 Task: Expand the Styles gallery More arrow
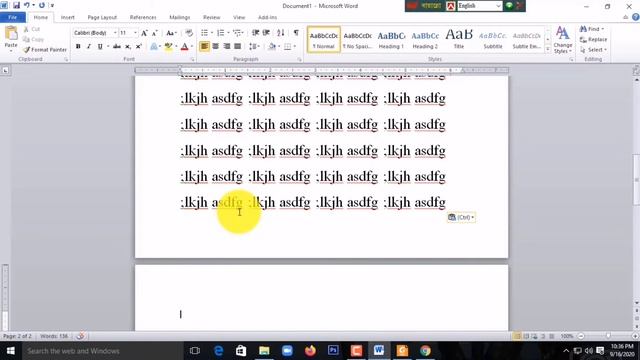coord(548,49)
